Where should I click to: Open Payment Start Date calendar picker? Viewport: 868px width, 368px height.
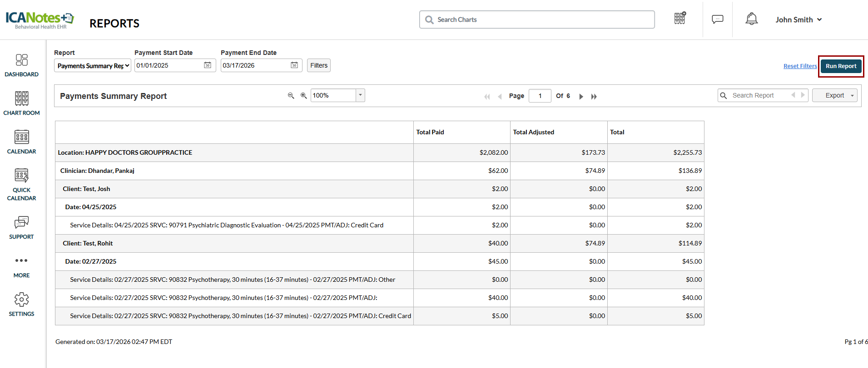point(207,65)
